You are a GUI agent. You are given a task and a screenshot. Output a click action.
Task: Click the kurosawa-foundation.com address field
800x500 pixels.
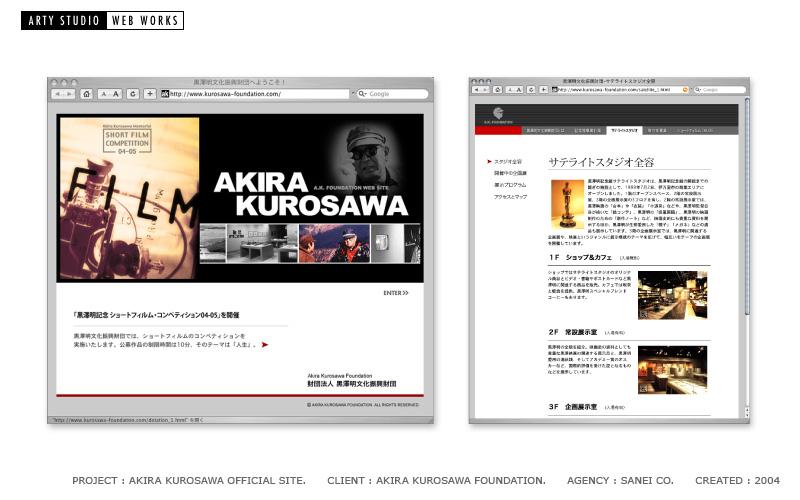[255, 94]
